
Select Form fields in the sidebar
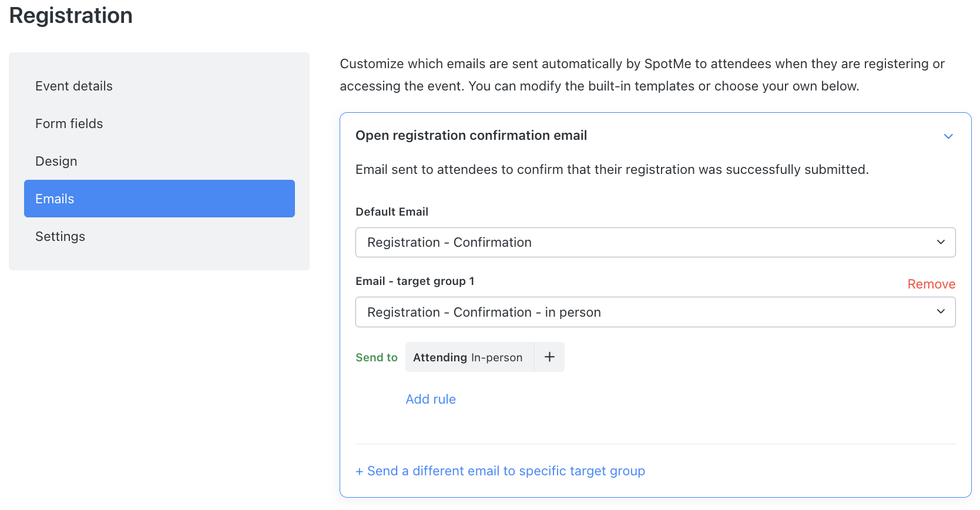click(69, 123)
